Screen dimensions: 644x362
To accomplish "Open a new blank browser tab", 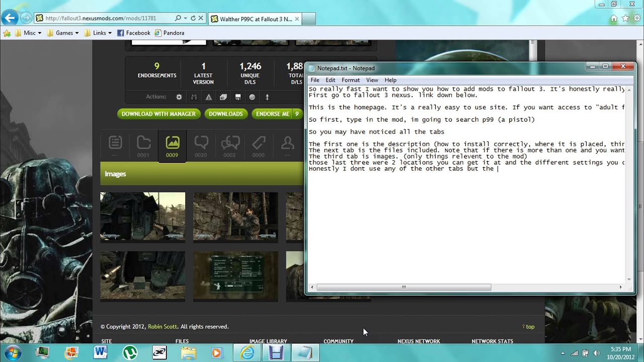I will (309, 19).
